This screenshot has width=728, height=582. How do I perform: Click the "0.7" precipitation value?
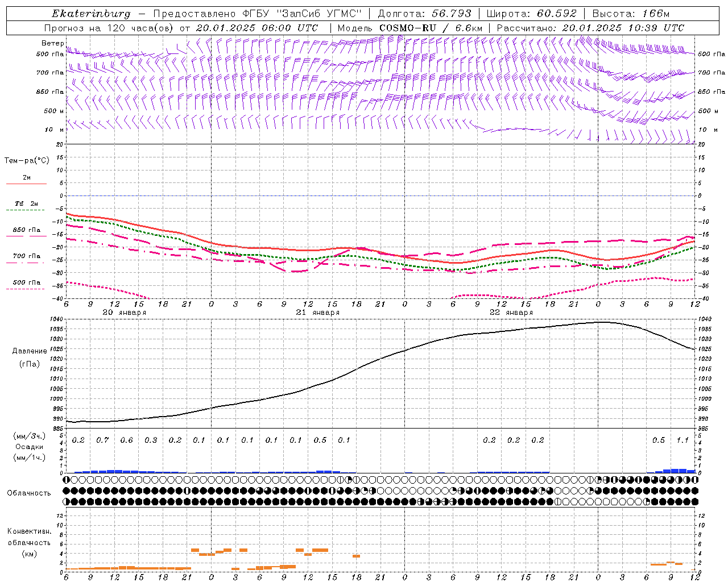click(x=102, y=440)
